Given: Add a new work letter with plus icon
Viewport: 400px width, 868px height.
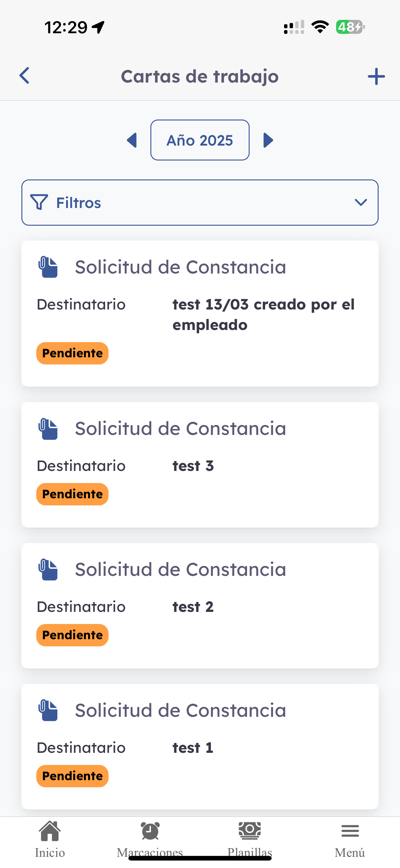Looking at the screenshot, I should (376, 76).
